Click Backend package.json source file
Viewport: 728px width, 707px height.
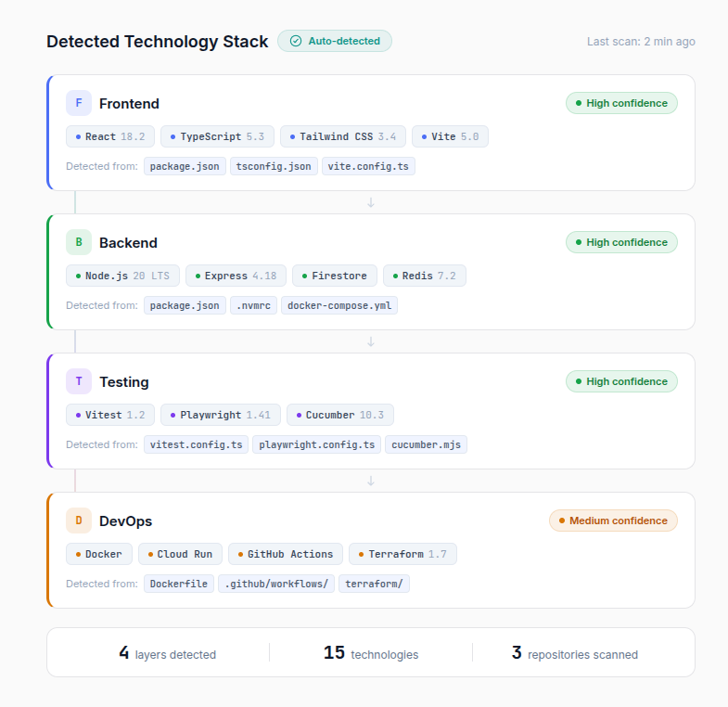pos(185,305)
